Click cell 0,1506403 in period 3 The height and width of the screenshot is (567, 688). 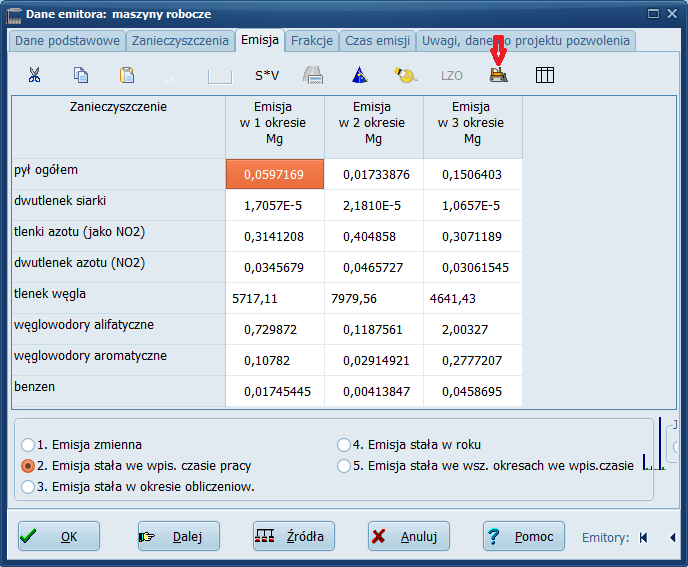(473, 174)
